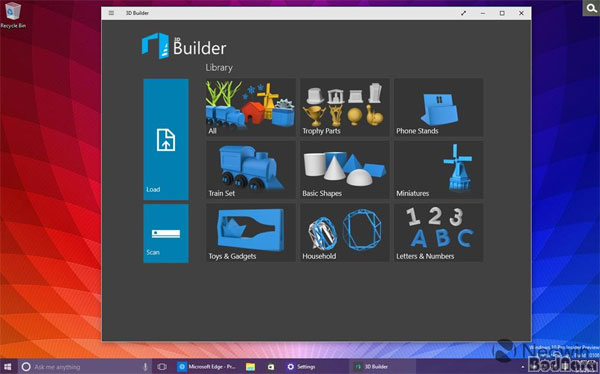The width and height of the screenshot is (600, 374).
Task: Click the Windows Start button
Action: (x=8, y=367)
